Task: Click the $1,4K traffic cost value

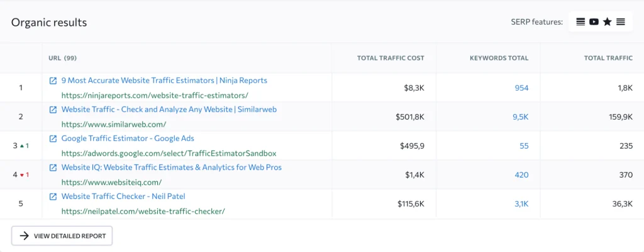Action: [414, 175]
